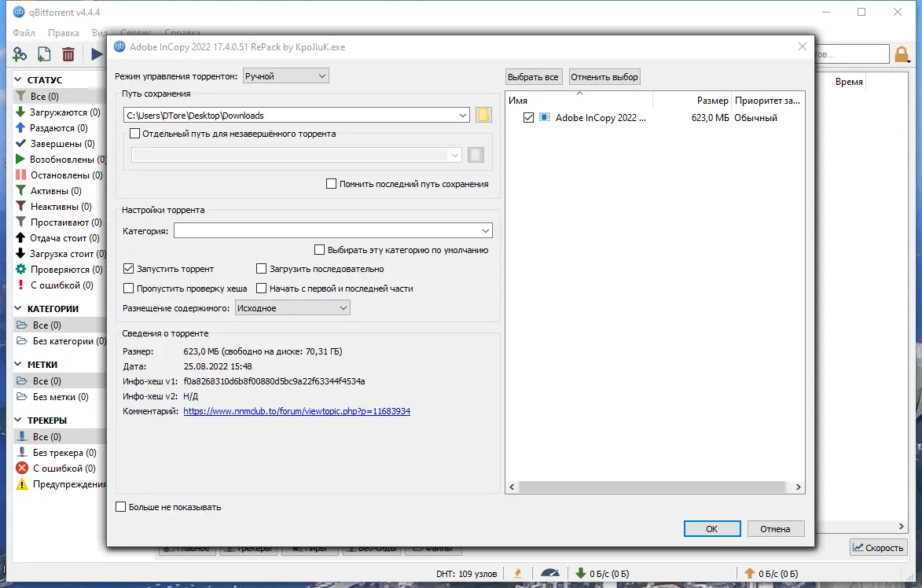Image resolution: width=922 pixels, height=588 pixels.
Task: Click the orange upload speed arrow icon
Action: coord(749,573)
